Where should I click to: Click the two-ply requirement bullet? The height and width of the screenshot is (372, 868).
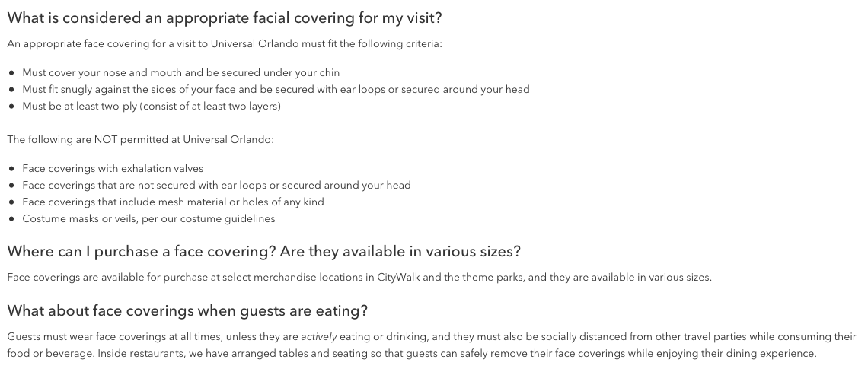152,107
